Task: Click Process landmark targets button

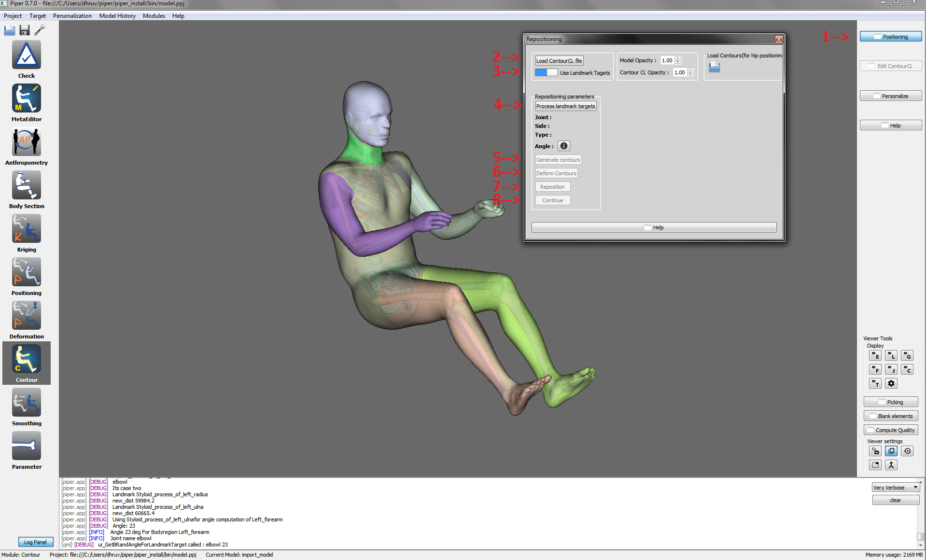Action: (x=566, y=106)
